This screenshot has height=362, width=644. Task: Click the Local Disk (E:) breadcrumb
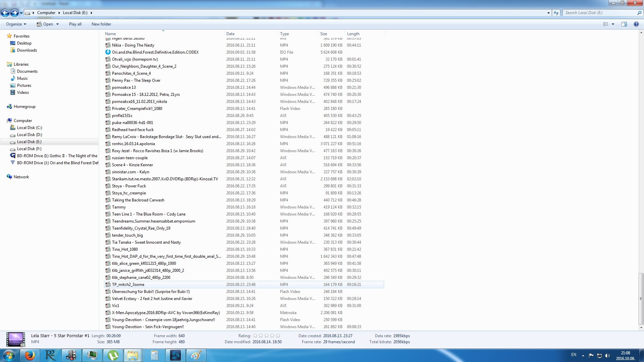click(75, 13)
